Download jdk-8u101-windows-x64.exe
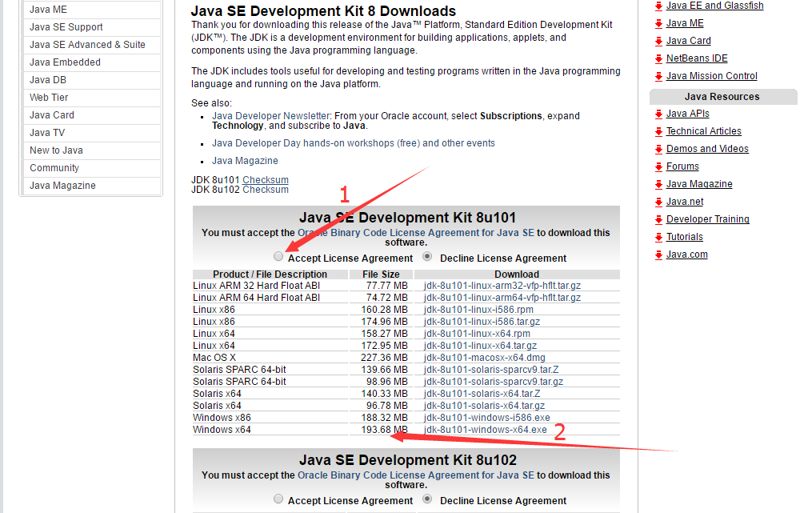The height and width of the screenshot is (513, 812). [486, 430]
